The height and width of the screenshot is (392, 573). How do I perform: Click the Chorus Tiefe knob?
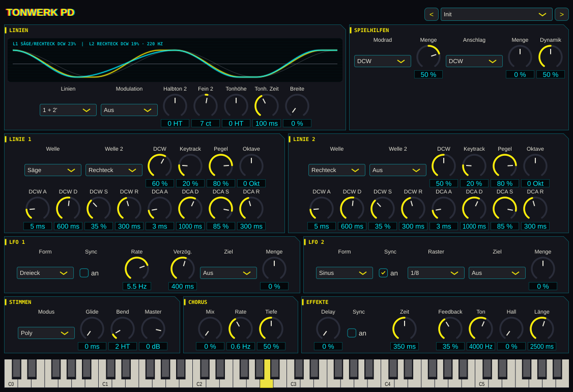[x=271, y=328]
